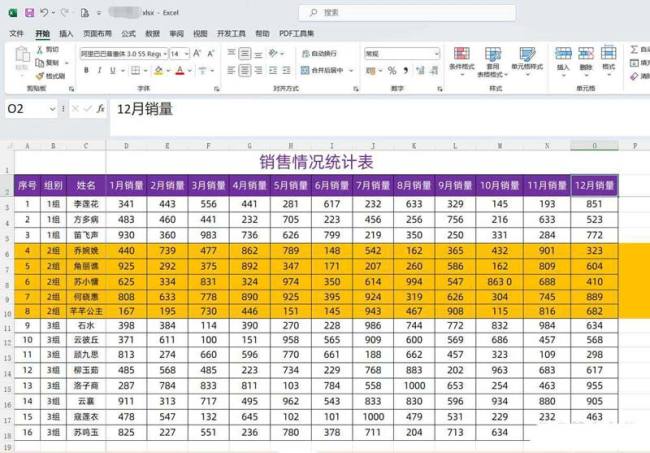The width and height of the screenshot is (650, 453).
Task: Open the text orientation tool
Action: tap(273, 53)
